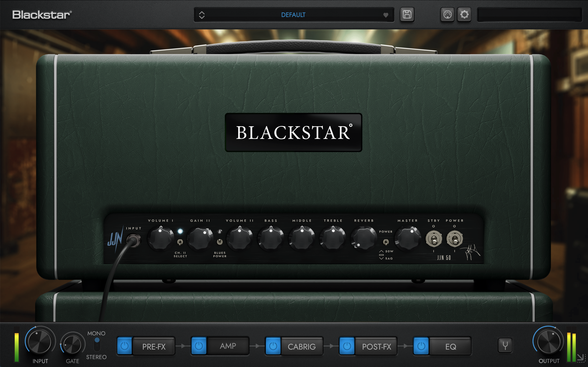Click the save preset floppy disk icon

[x=407, y=15]
